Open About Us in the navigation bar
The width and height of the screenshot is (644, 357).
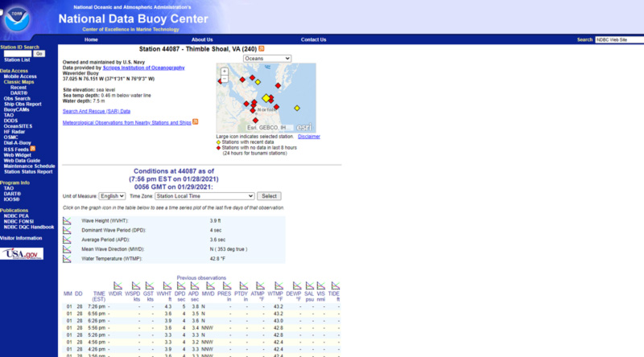pyautogui.click(x=202, y=39)
